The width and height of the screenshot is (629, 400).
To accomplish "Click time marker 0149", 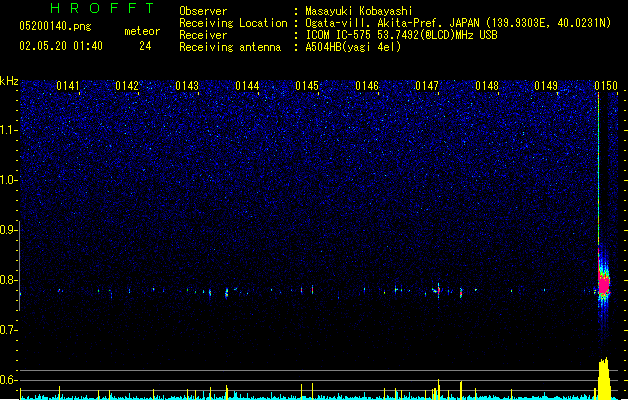I will [546, 86].
